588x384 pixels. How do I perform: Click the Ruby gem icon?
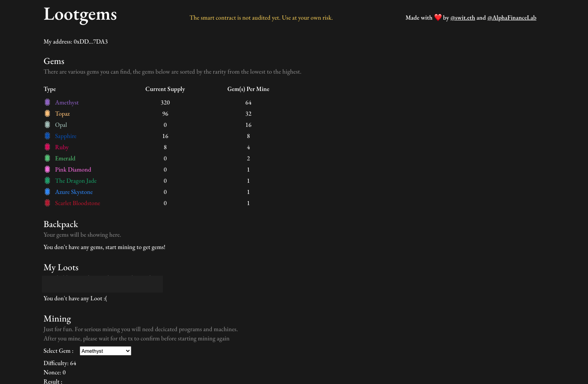click(x=47, y=147)
